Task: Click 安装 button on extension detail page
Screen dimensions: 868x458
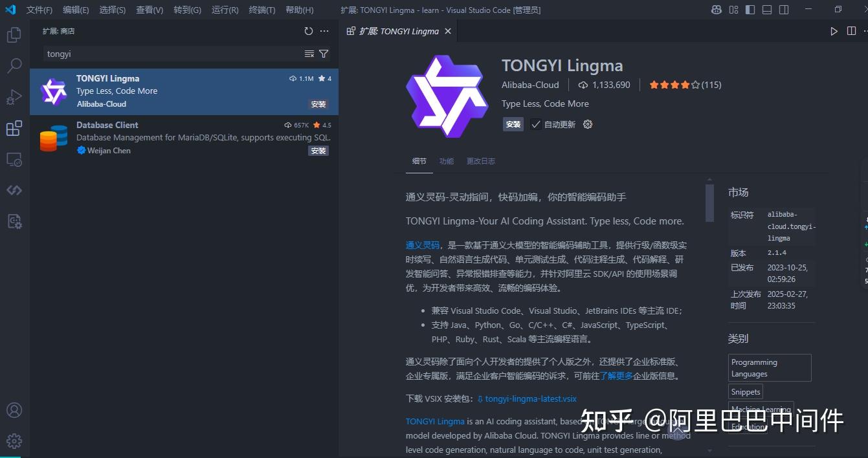Action: (513, 124)
